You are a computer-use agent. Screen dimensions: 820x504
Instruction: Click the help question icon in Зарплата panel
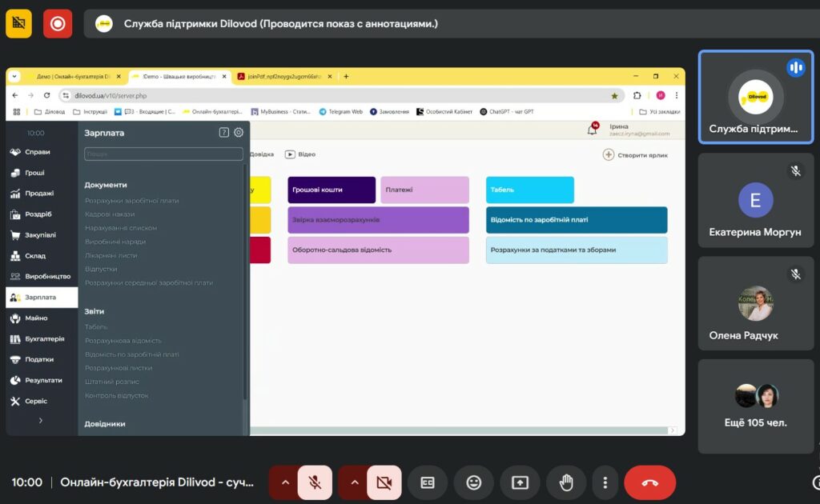[x=224, y=133]
